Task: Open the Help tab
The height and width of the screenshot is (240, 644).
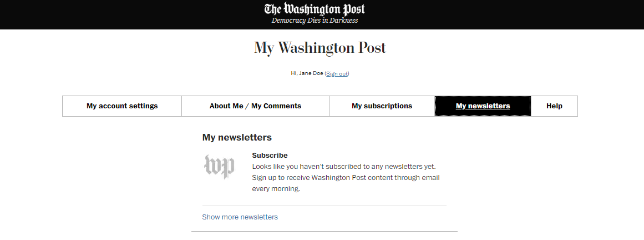Action: tap(555, 106)
